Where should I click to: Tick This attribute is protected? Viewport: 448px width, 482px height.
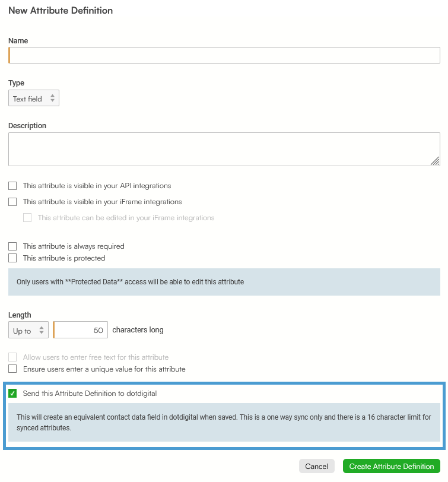pos(12,258)
